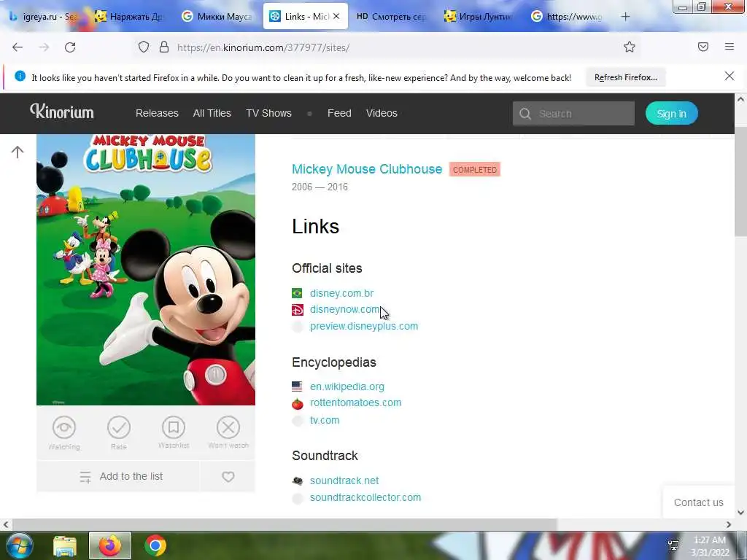The image size is (747, 560).
Task: Click the tomato icon beside rottentomatoes.com
Action: click(298, 404)
